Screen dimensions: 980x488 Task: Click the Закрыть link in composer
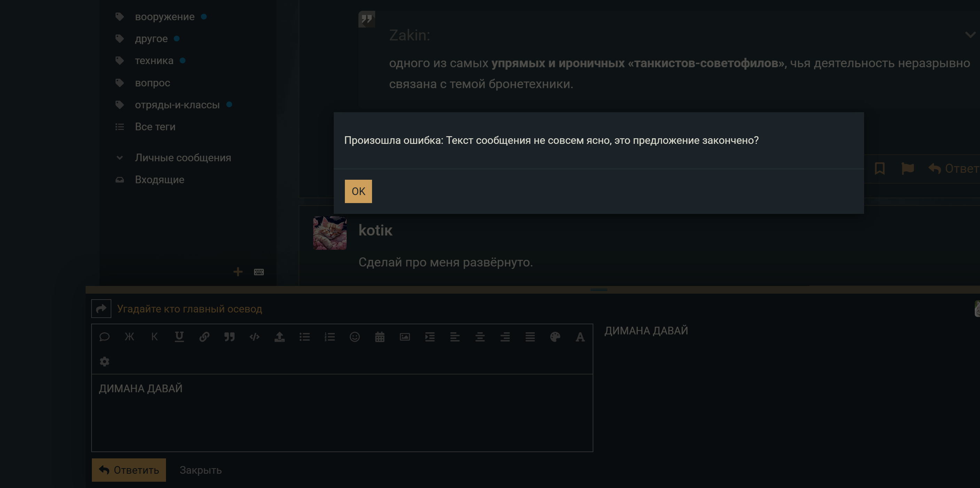pyautogui.click(x=200, y=470)
